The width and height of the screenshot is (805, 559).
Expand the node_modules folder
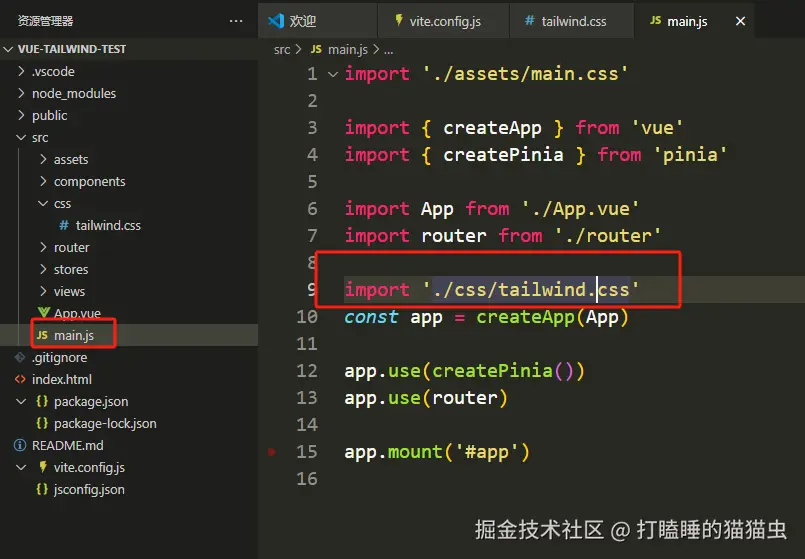coord(21,93)
